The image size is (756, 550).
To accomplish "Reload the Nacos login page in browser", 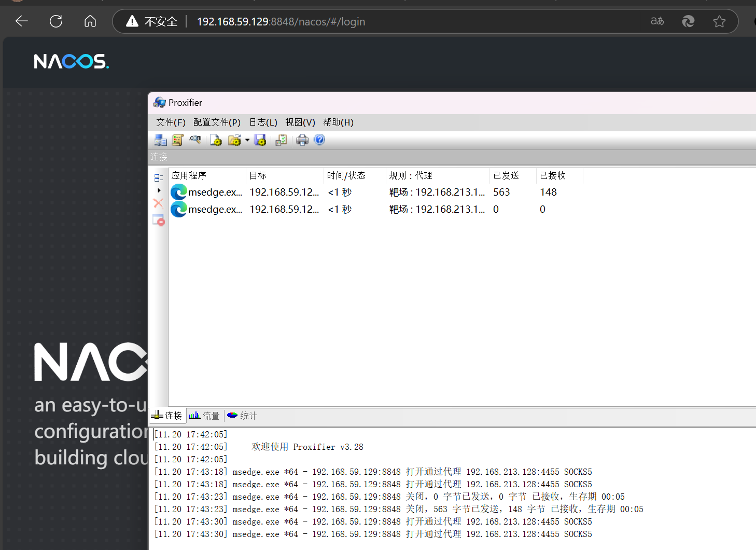I will [x=56, y=21].
